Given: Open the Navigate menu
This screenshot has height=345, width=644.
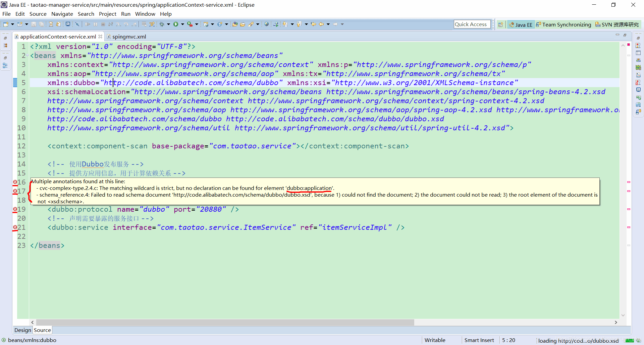Looking at the screenshot, I should [x=62, y=14].
